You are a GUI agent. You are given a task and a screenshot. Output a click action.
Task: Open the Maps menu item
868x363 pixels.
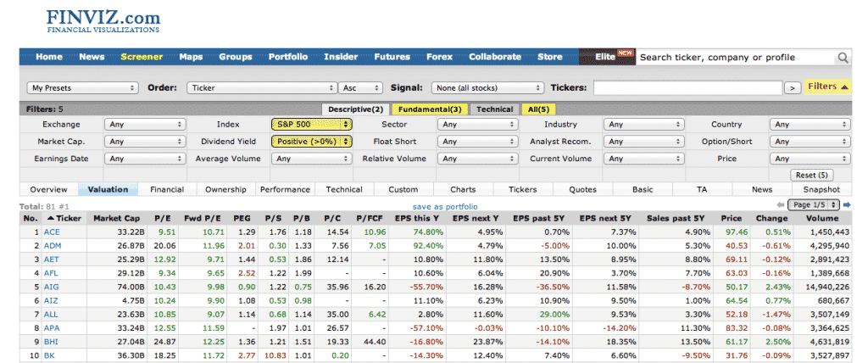(191, 57)
